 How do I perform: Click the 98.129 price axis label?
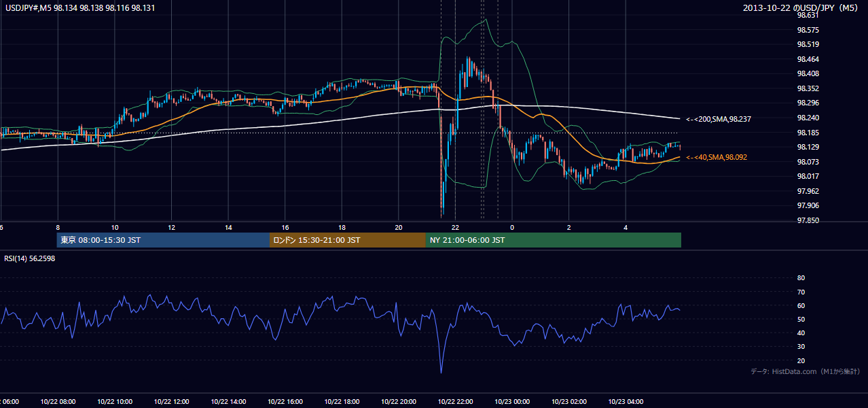pyautogui.click(x=808, y=147)
